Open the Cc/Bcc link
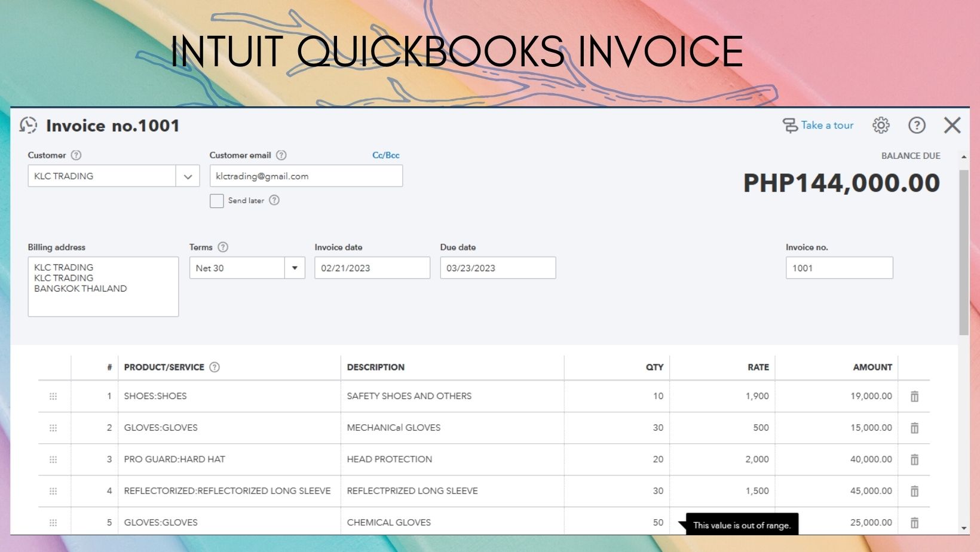The image size is (980, 552). (386, 155)
